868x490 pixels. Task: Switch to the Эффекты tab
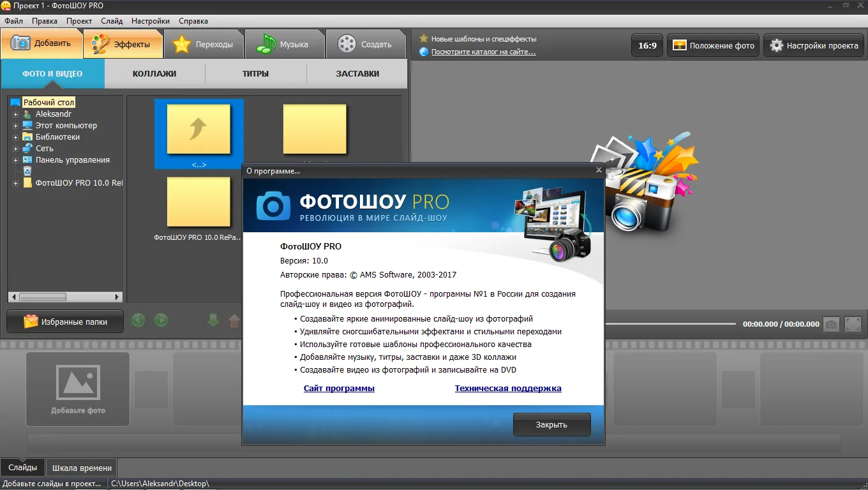click(x=123, y=44)
